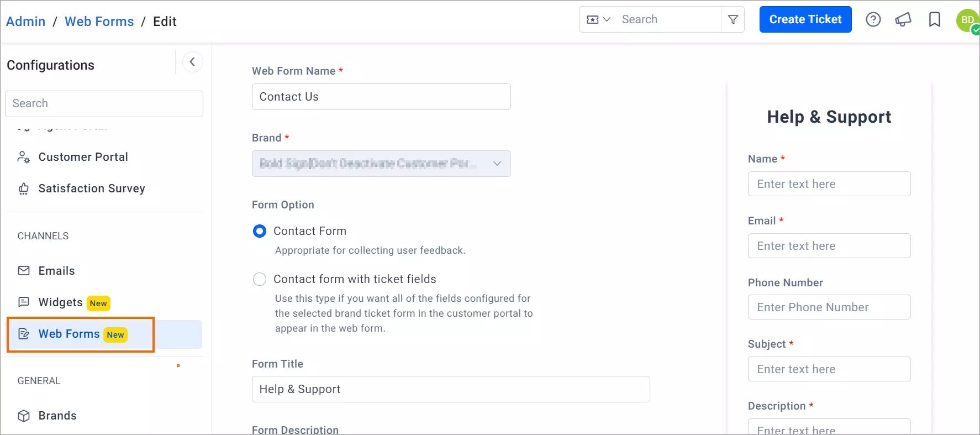Go to Admin breadcrumb link
The image size is (980, 435).
pyautogui.click(x=26, y=22)
